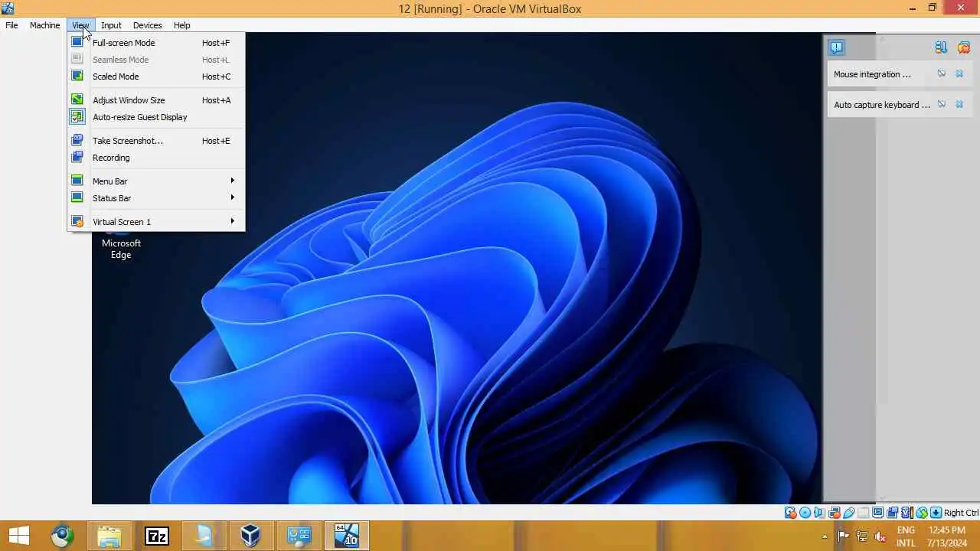The width and height of the screenshot is (980, 551).
Task: Click the shared folders status bar icon
Action: pyautogui.click(x=863, y=513)
